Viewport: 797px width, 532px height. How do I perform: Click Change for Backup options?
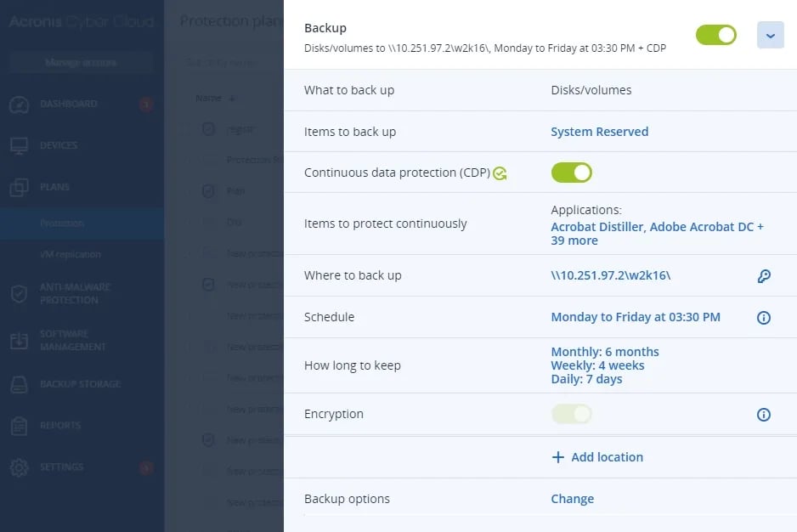572,499
